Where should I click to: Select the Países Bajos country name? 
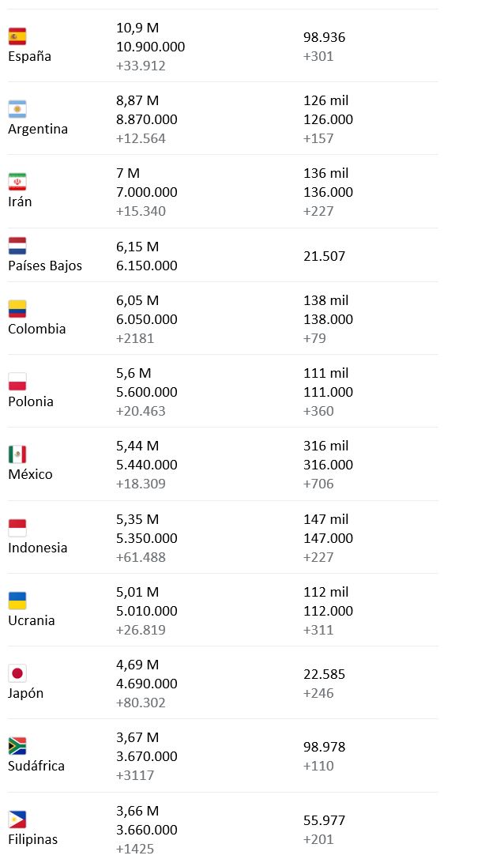pyautogui.click(x=45, y=266)
